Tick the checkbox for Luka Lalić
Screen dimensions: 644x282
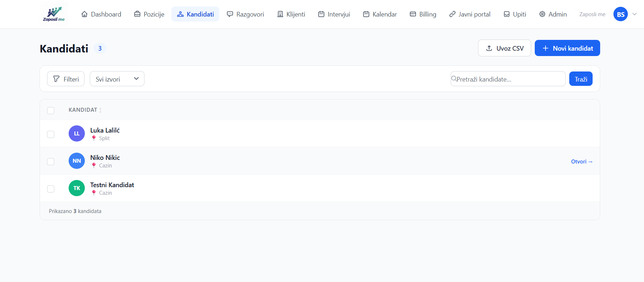pyautogui.click(x=51, y=134)
